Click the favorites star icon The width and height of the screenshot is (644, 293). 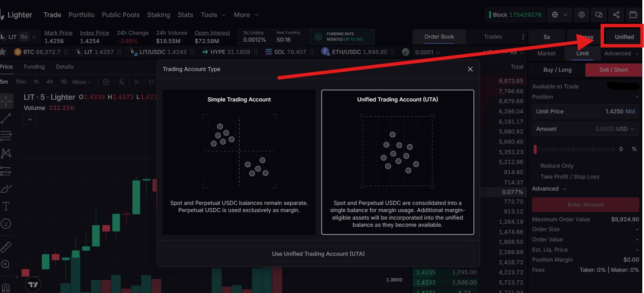pyautogui.click(x=3, y=52)
